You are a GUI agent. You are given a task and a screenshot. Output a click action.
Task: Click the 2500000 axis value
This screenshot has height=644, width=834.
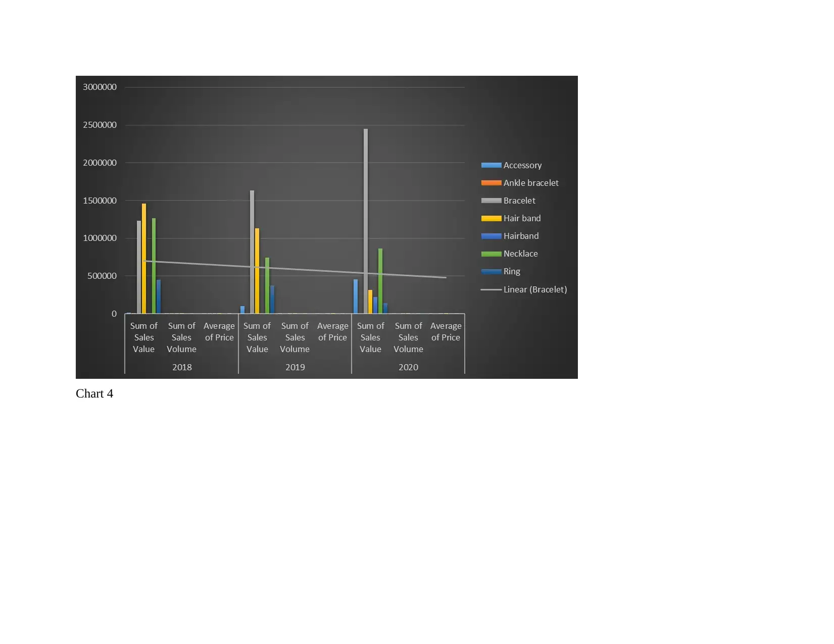[x=100, y=125]
